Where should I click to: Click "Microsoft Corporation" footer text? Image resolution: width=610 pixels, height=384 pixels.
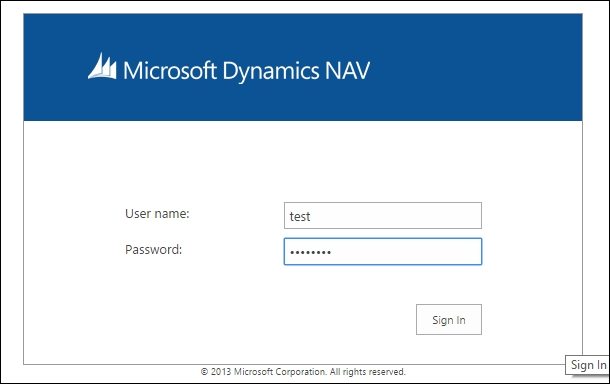coord(280,372)
